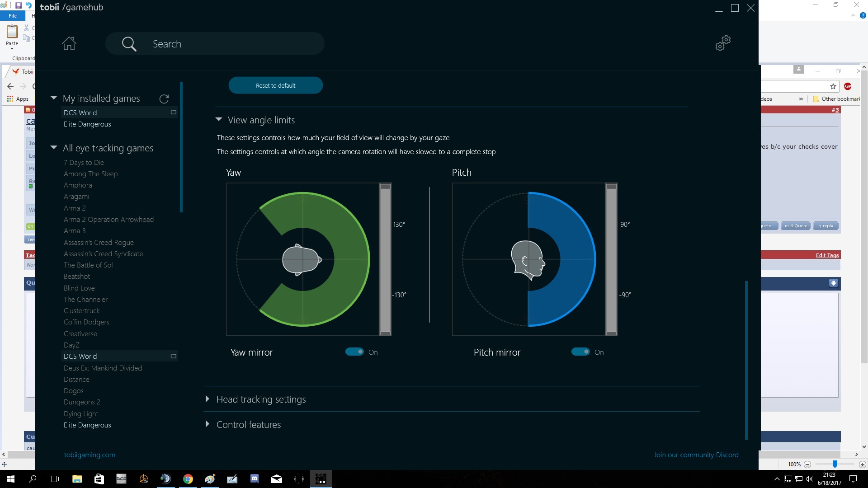Open Join our community Discord link

(x=696, y=455)
